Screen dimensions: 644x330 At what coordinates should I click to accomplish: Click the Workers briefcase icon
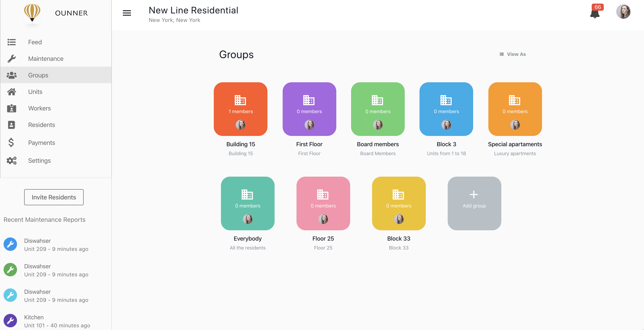coord(12,108)
